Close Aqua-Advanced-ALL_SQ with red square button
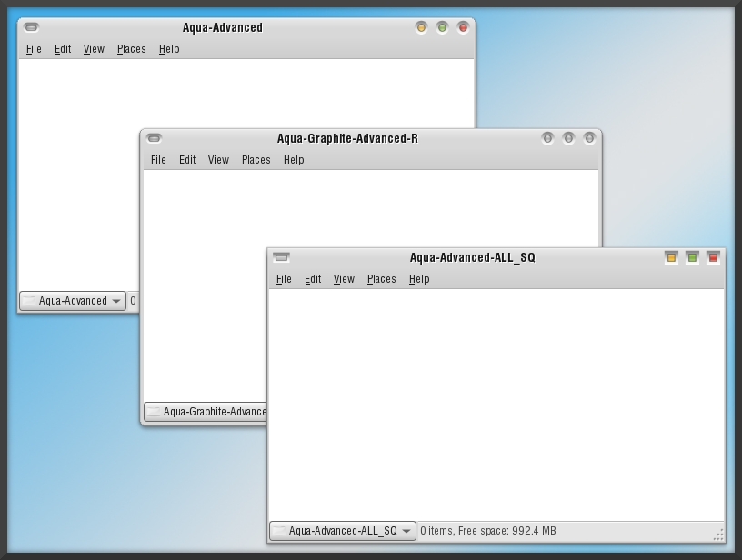Image resolution: width=742 pixels, height=560 pixels. (713, 257)
